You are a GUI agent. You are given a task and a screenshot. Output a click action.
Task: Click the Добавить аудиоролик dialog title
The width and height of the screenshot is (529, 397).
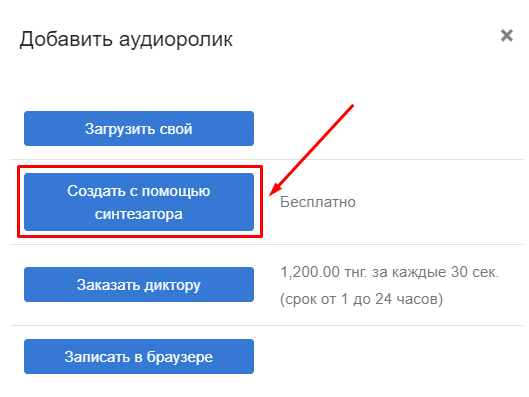point(126,39)
